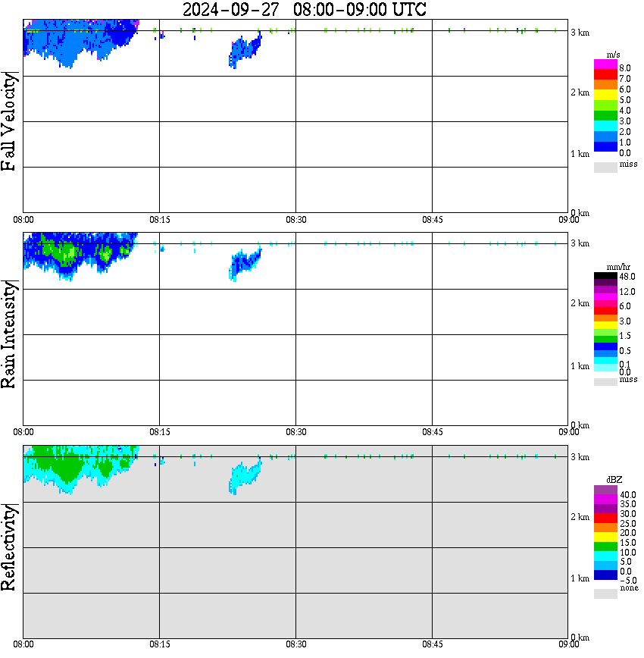Click the 48.0 value in mm/hr legend

tap(627, 277)
